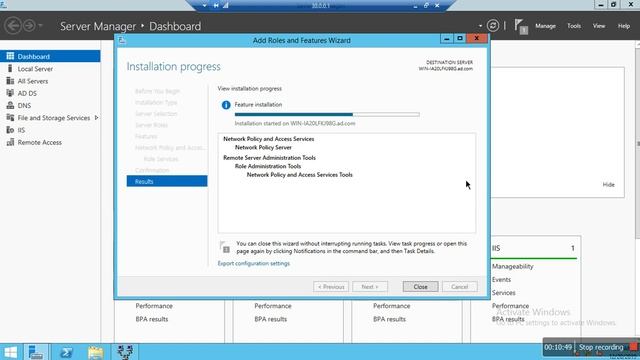
Task: Select Remote Access in the left navigation
Action: pos(50,142)
